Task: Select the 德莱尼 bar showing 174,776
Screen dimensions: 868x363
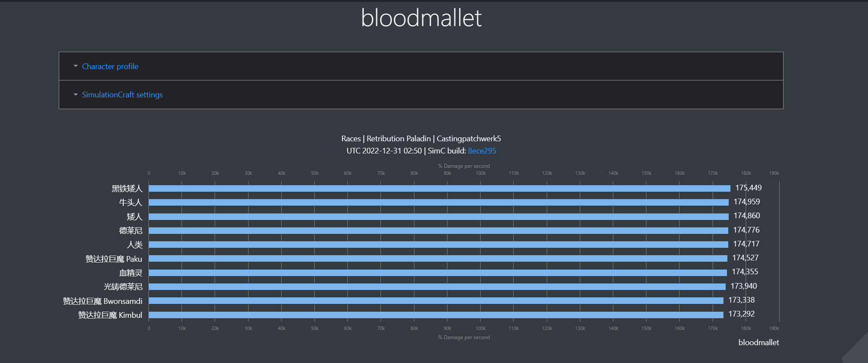Action: (438, 230)
